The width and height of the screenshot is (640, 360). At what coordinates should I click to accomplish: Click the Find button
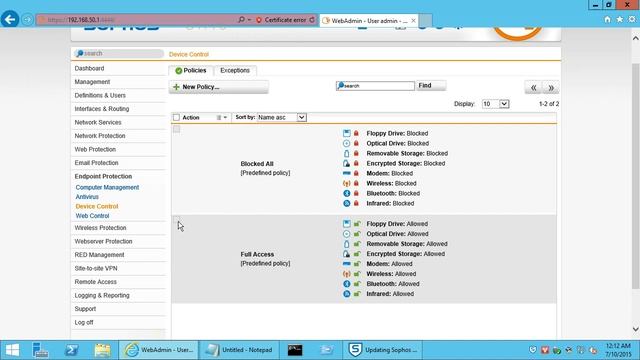[431, 85]
